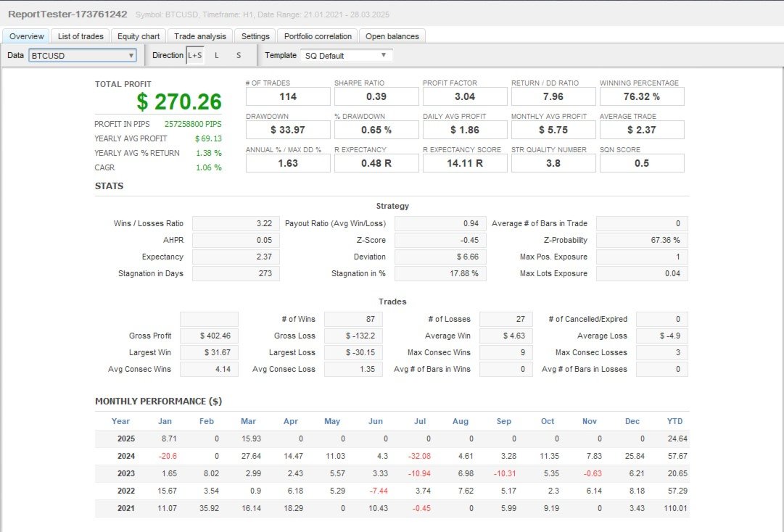Click the Largest Loss value $ -30.15
784x532 pixels.
pos(353,353)
